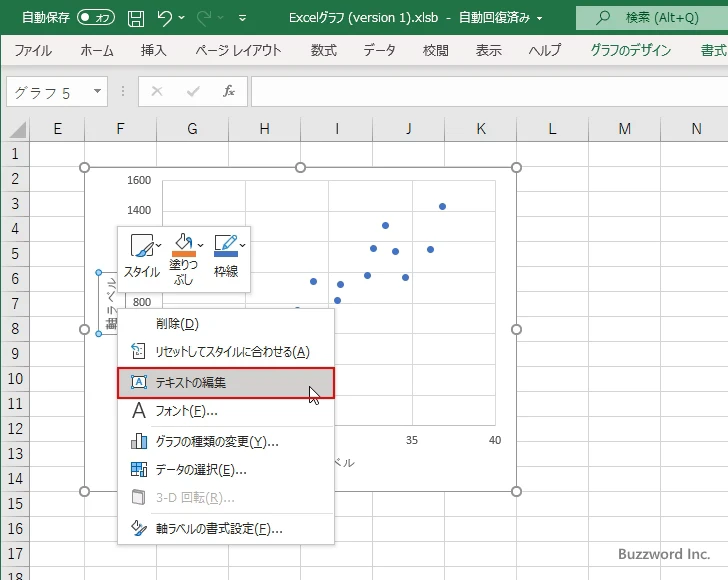Choose リセットしてスタイルに合わせる(A)
Image resolution: width=728 pixels, height=580 pixels.
[x=226, y=352]
